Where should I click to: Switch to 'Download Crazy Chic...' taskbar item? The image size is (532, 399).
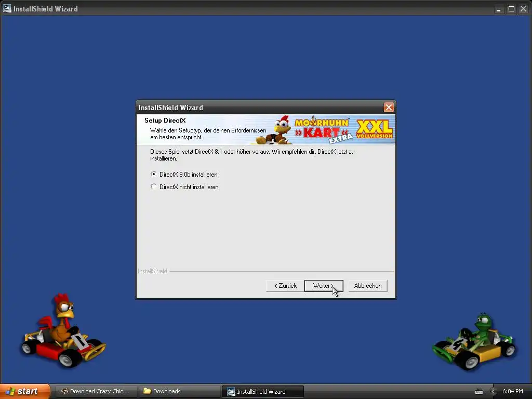click(x=96, y=391)
